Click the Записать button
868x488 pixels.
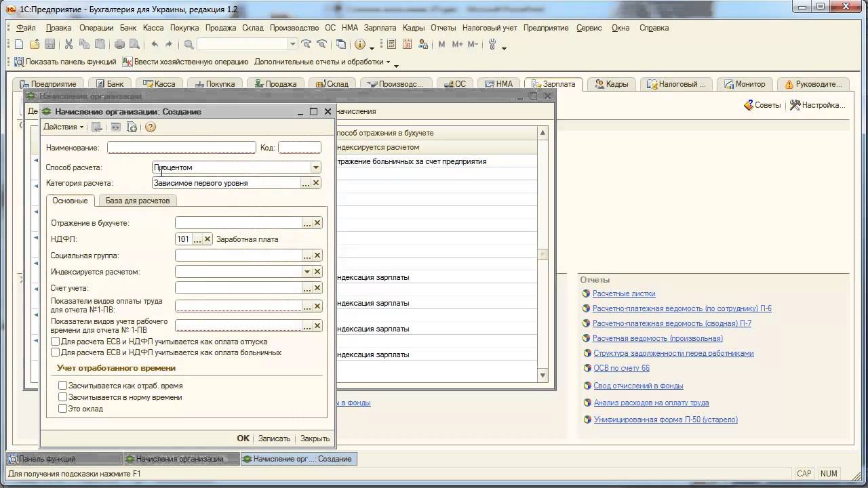[x=274, y=439]
